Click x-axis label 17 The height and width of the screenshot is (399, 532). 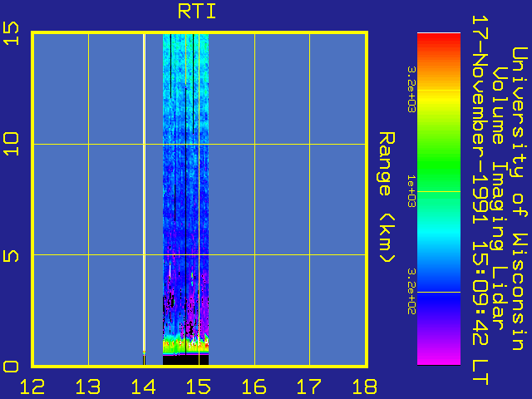coord(309,387)
